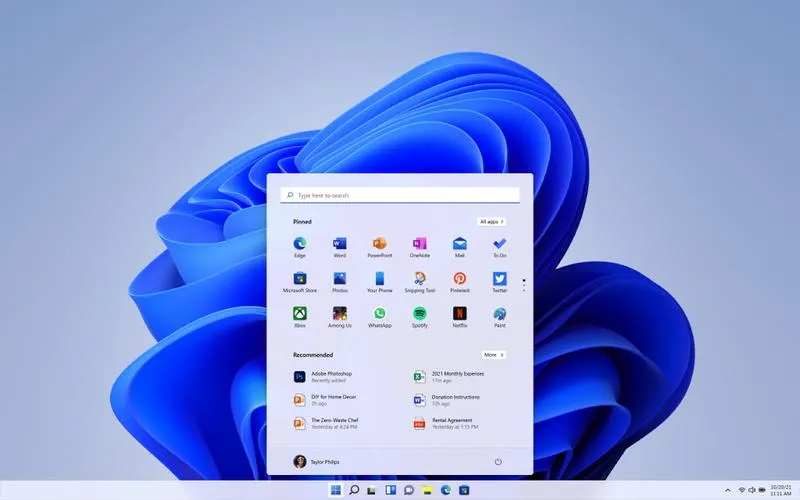Open WhatsApp from pinned apps

[x=380, y=317]
